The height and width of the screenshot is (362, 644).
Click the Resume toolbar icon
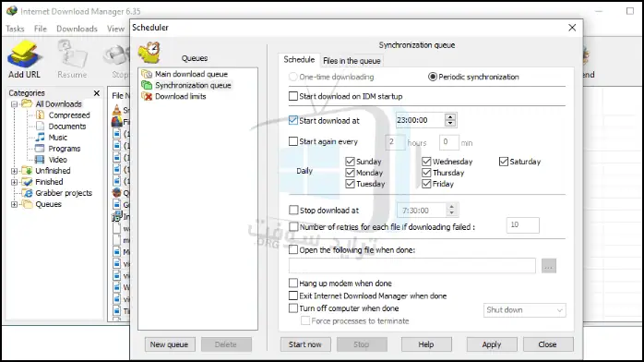(x=72, y=54)
